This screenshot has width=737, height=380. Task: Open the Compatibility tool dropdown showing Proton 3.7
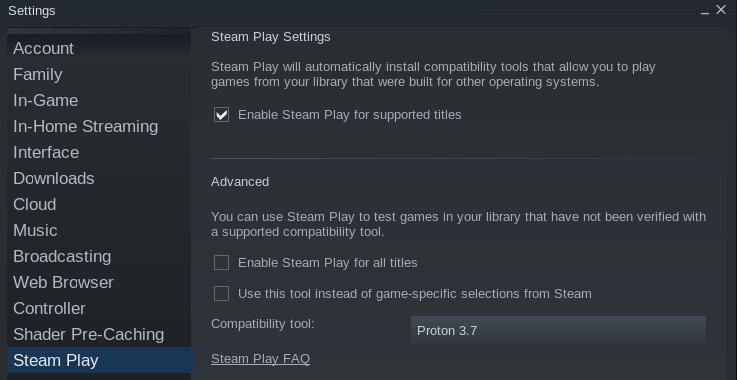tap(558, 330)
